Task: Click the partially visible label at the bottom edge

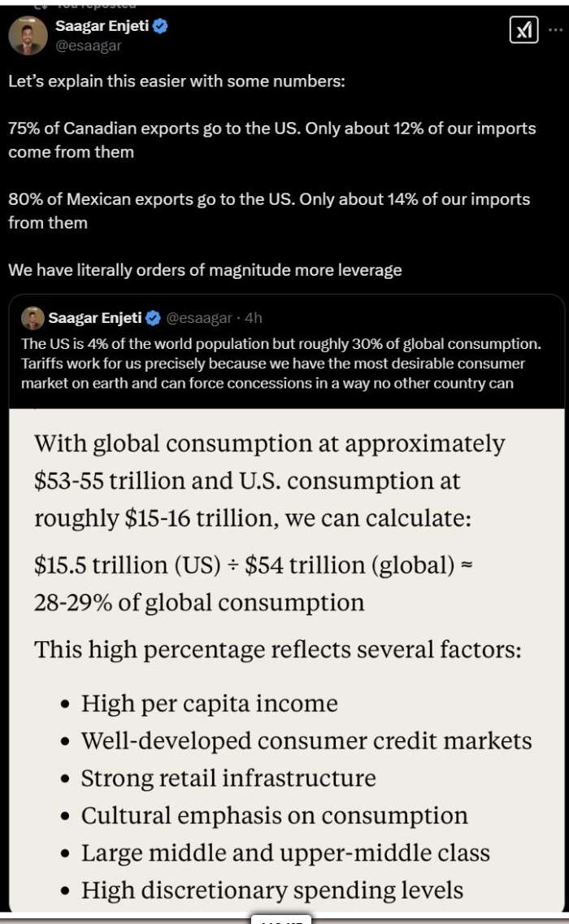Action: point(281,920)
